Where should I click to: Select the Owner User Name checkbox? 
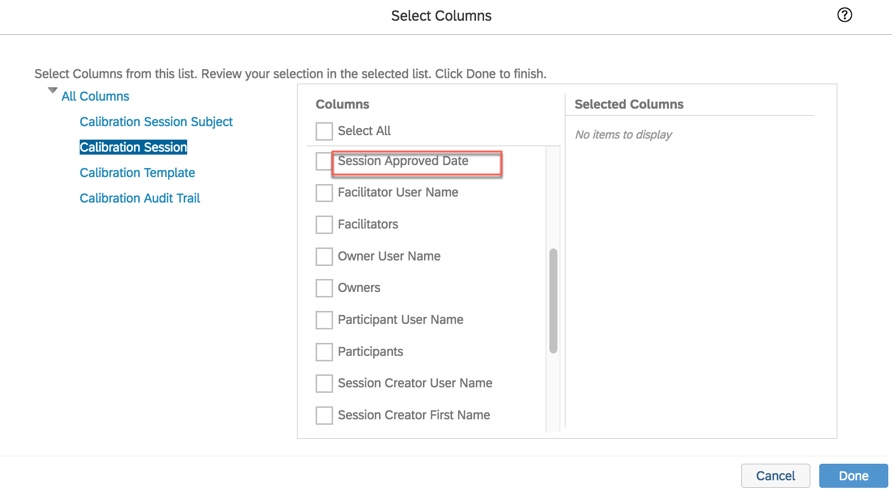tap(324, 257)
